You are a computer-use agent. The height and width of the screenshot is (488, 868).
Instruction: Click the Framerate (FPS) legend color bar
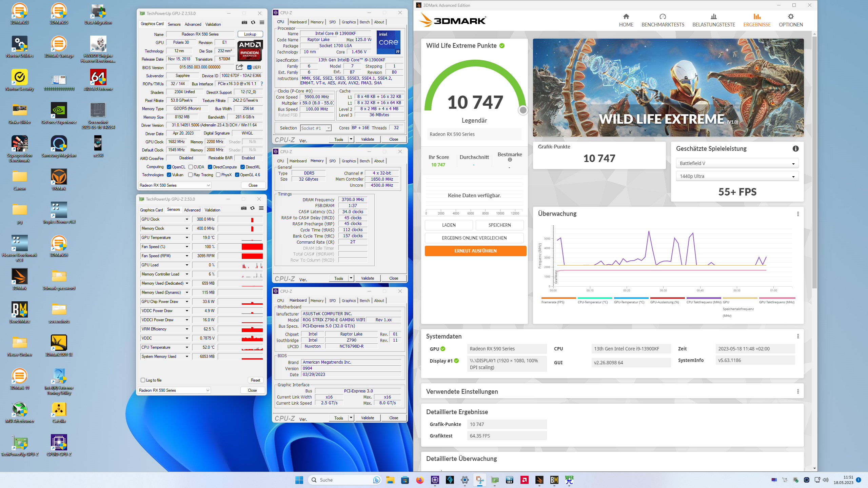click(558, 298)
